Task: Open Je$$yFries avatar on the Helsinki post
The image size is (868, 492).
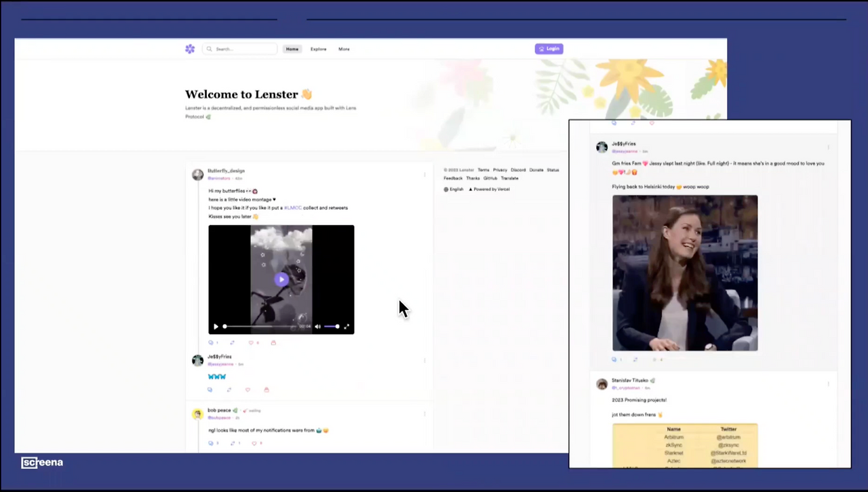Action: coord(601,147)
